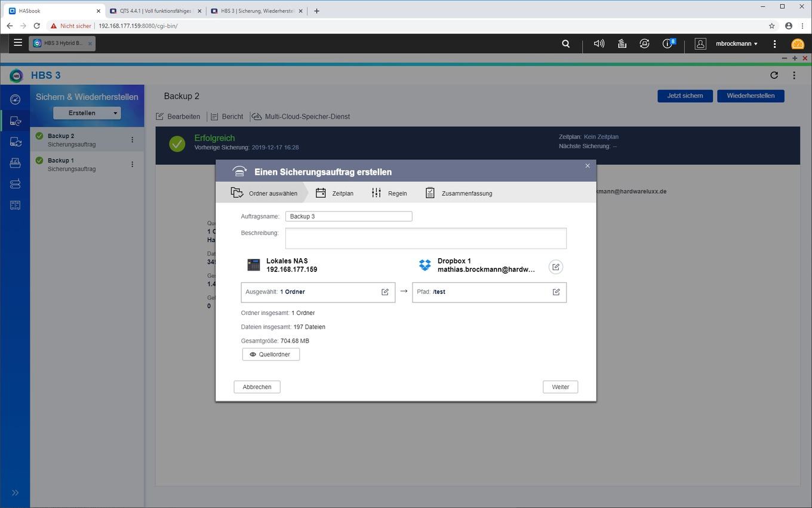Open the Job Logs sidebar icon
The height and width of the screenshot is (508, 812).
tap(15, 205)
